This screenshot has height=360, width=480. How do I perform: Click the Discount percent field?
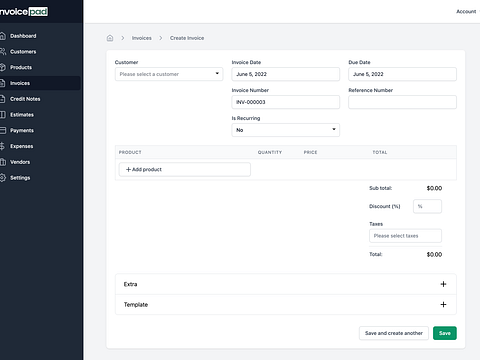pos(427,206)
